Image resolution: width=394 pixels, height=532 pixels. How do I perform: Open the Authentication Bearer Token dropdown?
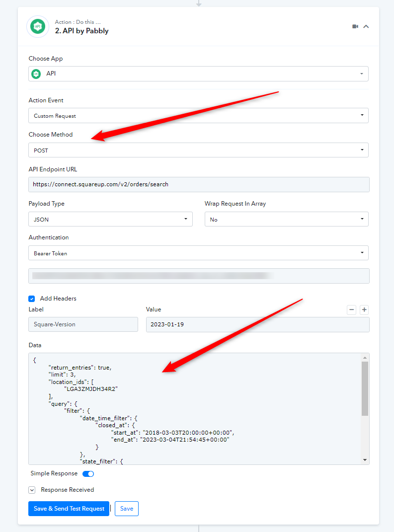click(x=199, y=253)
